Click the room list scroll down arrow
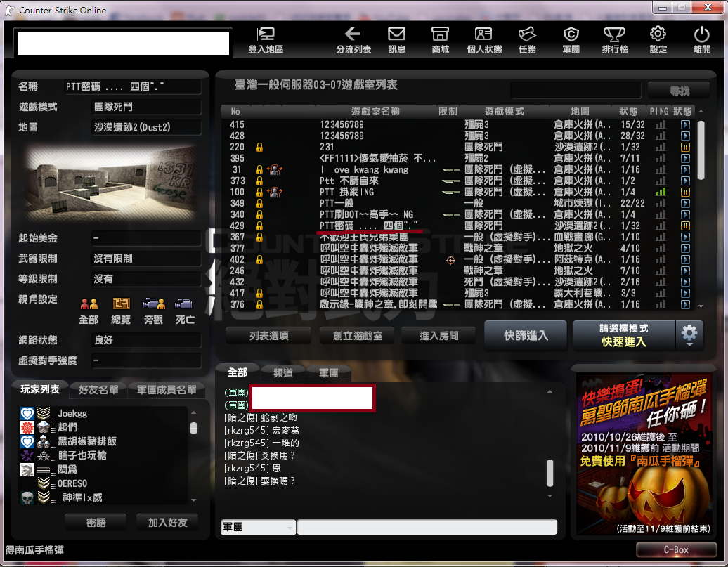728x567 pixels. [x=701, y=306]
